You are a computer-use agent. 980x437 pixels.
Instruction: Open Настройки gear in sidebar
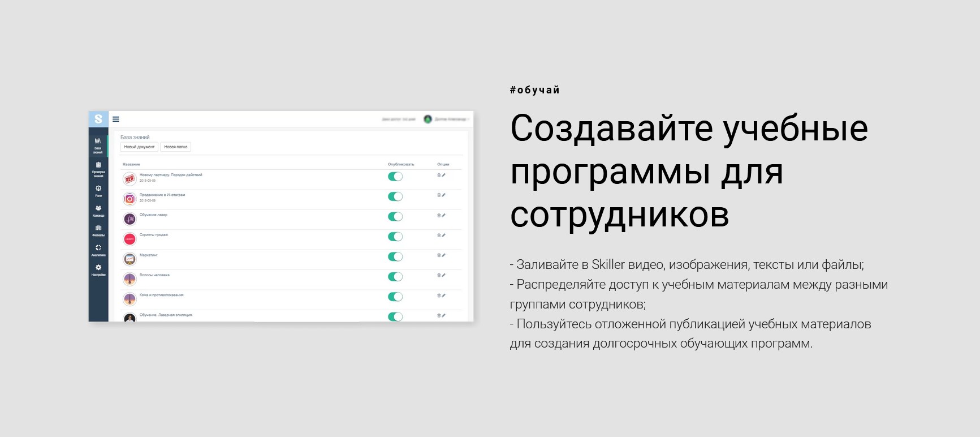point(98,270)
